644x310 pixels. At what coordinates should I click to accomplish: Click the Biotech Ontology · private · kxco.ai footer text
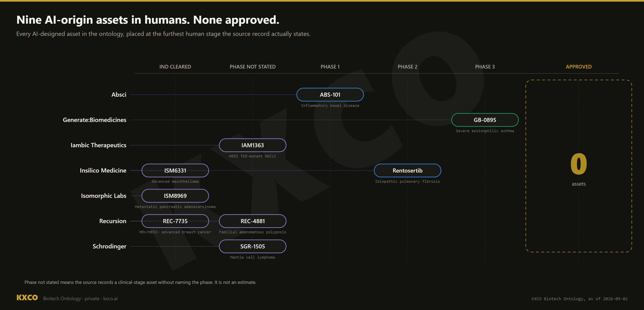click(x=80, y=299)
